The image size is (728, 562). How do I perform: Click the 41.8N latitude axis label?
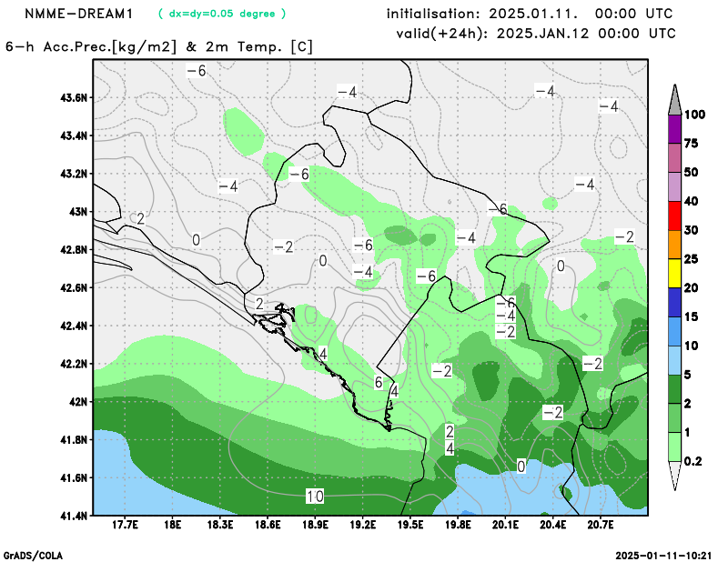[x=74, y=439]
